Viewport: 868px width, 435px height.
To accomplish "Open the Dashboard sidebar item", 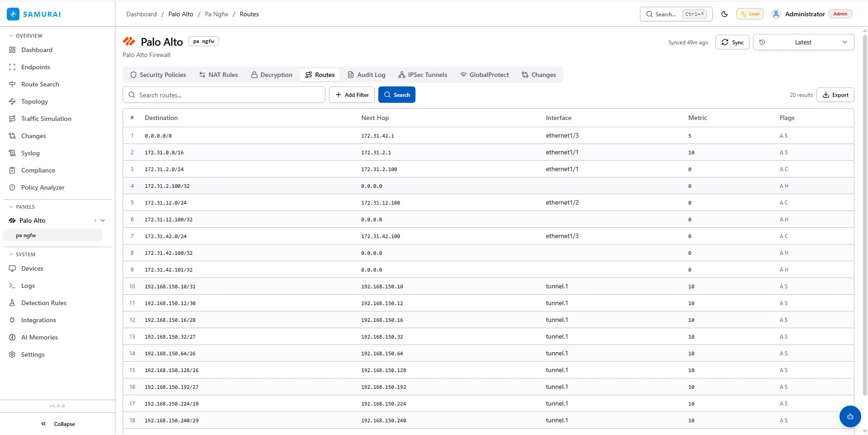I will pyautogui.click(x=37, y=50).
